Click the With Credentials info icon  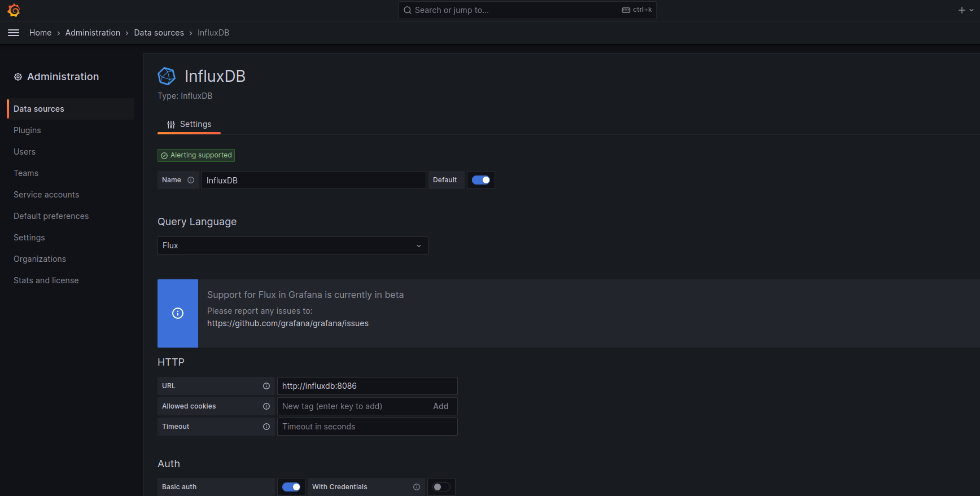tap(417, 487)
